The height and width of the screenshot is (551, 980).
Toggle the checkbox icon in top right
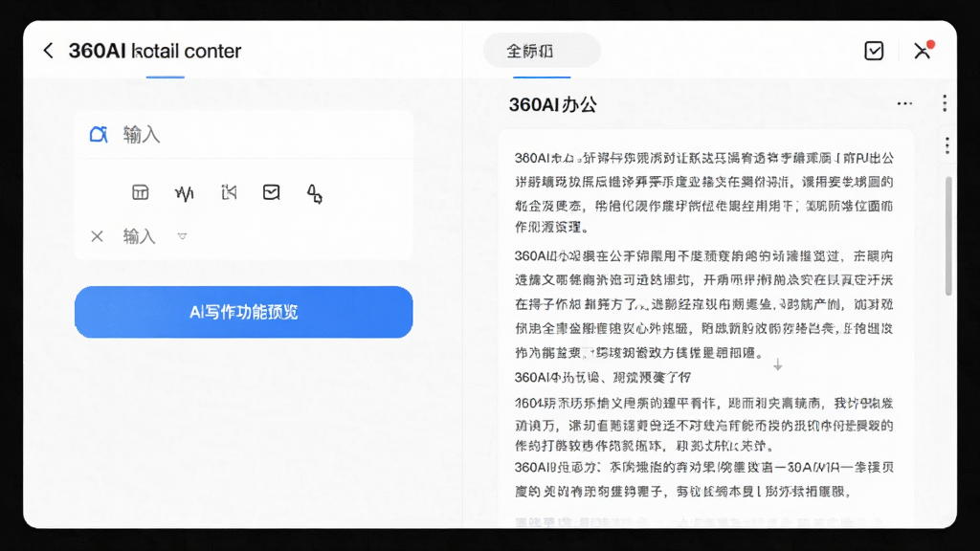(874, 51)
